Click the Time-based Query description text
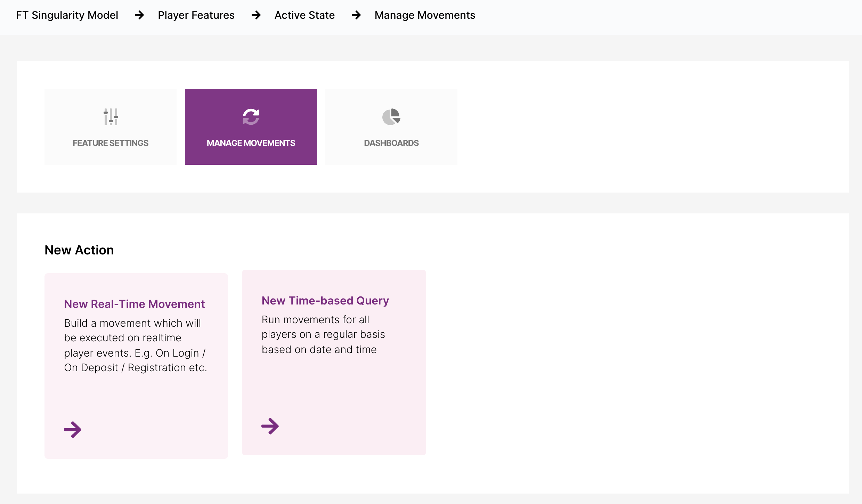862x504 pixels. [x=323, y=334]
